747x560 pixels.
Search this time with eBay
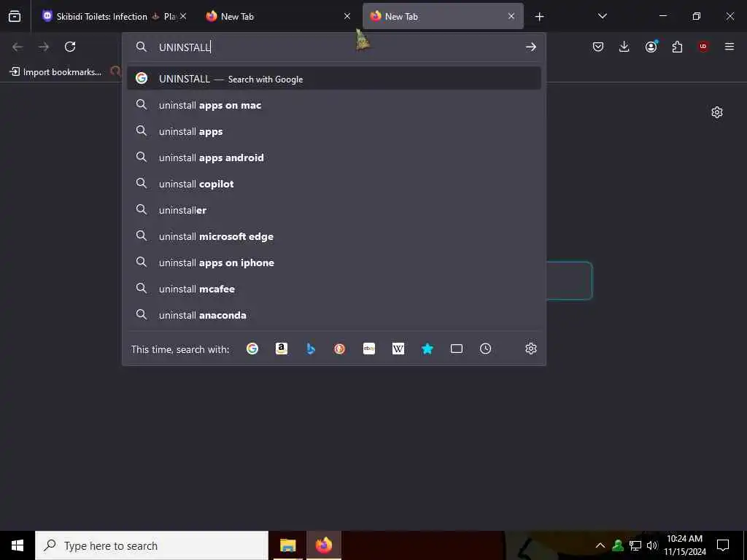[x=369, y=349]
